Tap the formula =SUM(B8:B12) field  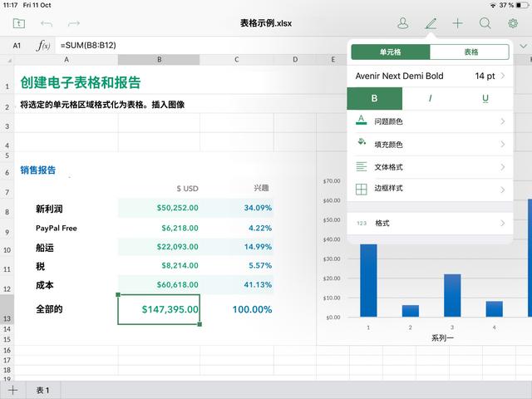click(x=88, y=45)
